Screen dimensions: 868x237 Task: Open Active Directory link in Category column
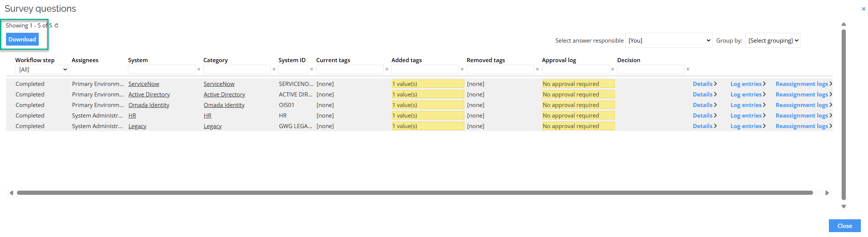coord(224,94)
